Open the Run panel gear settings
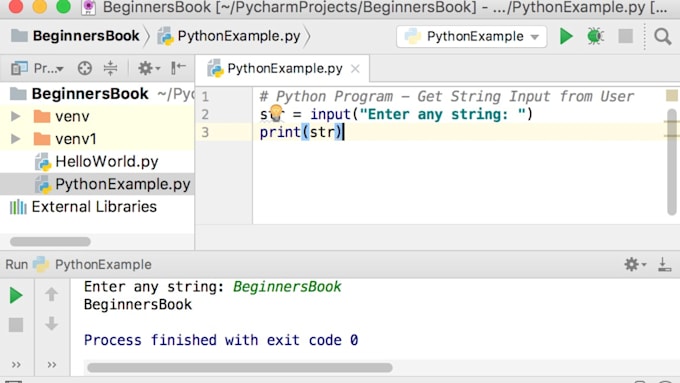 tap(635, 264)
